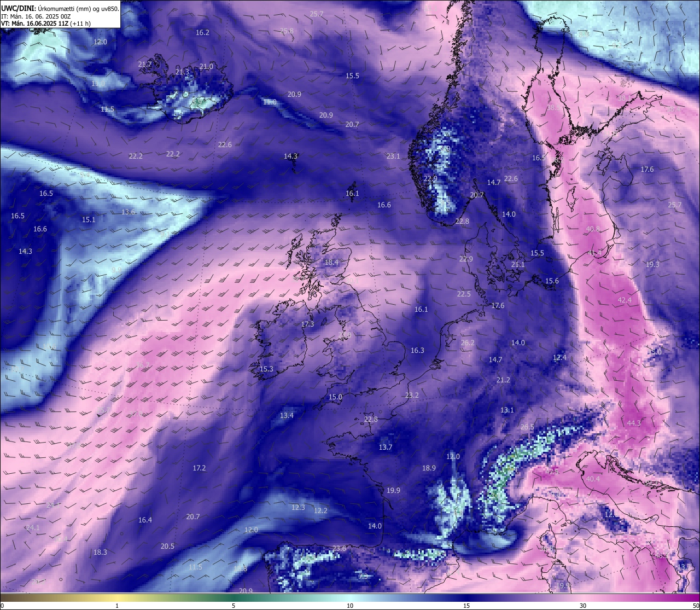
Task: Click the 21.1 value over Denmark
Action: pyautogui.click(x=518, y=265)
